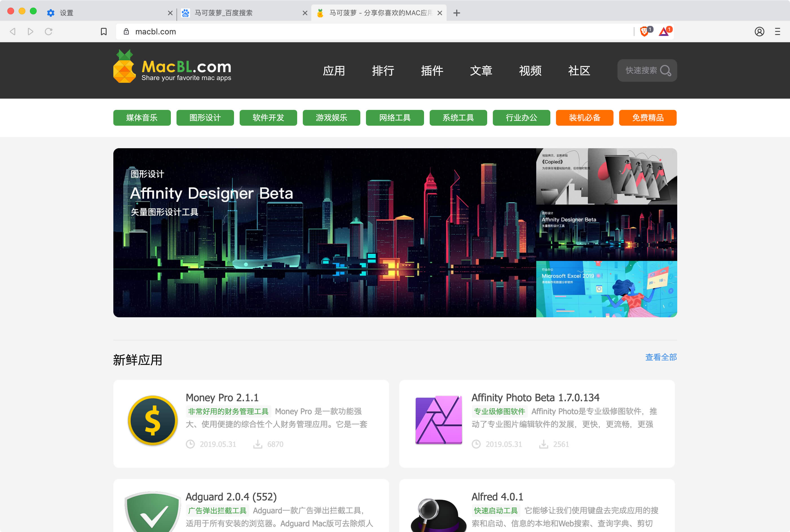Select the 软件开发 category button
This screenshot has width=790, height=532.
point(268,118)
